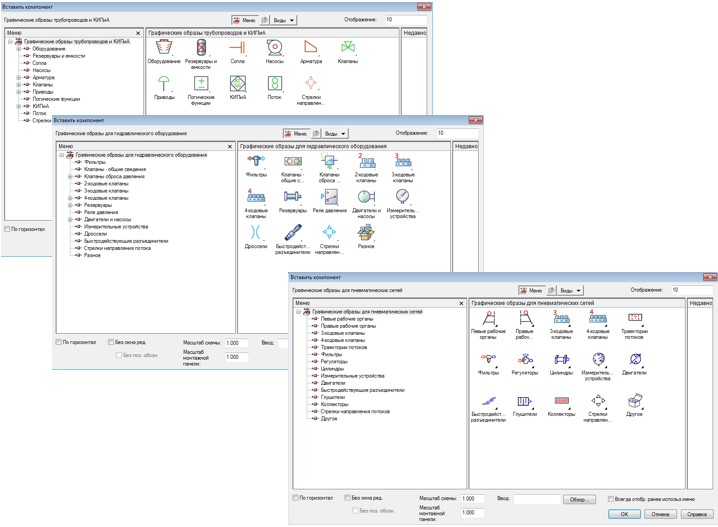Select the Регуляторы icon in pneumatic window
718x527 pixels.
[x=525, y=359]
